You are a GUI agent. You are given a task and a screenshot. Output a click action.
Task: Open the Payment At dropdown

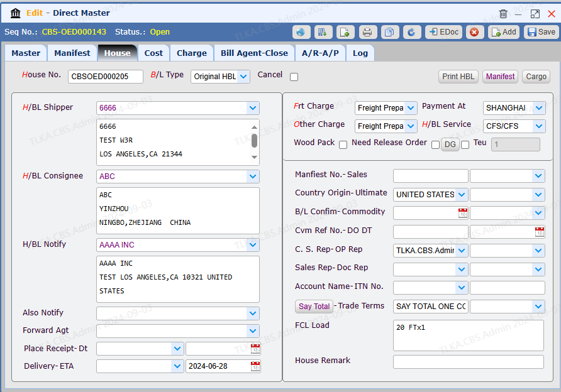click(539, 108)
